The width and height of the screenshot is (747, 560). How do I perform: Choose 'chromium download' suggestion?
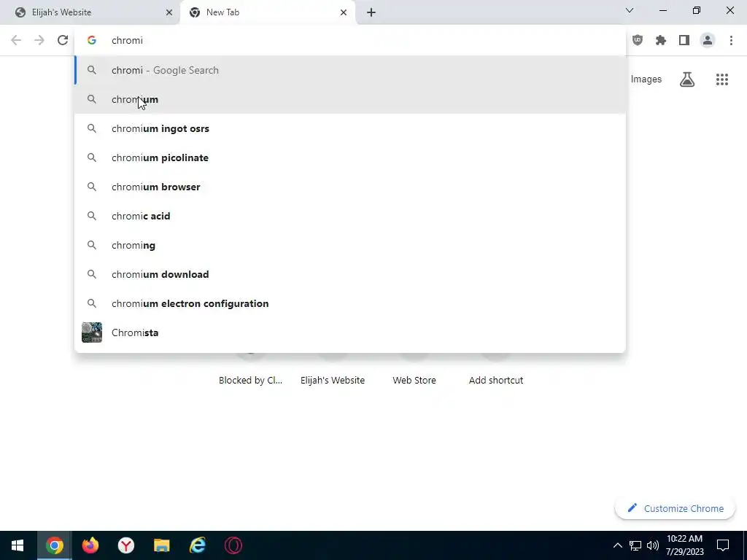350,274
